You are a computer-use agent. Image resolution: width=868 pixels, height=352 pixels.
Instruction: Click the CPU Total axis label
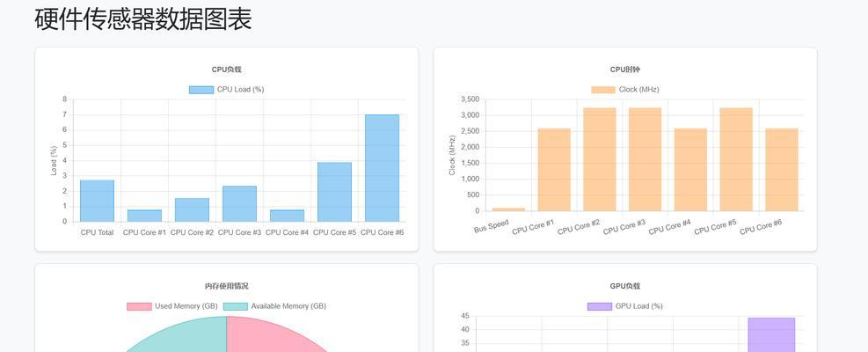point(97,233)
